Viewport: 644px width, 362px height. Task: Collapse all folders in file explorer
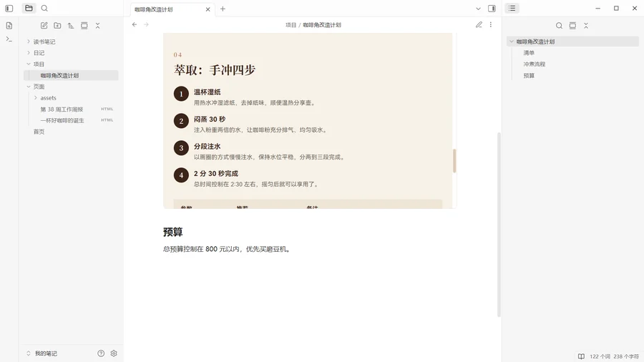(98, 26)
